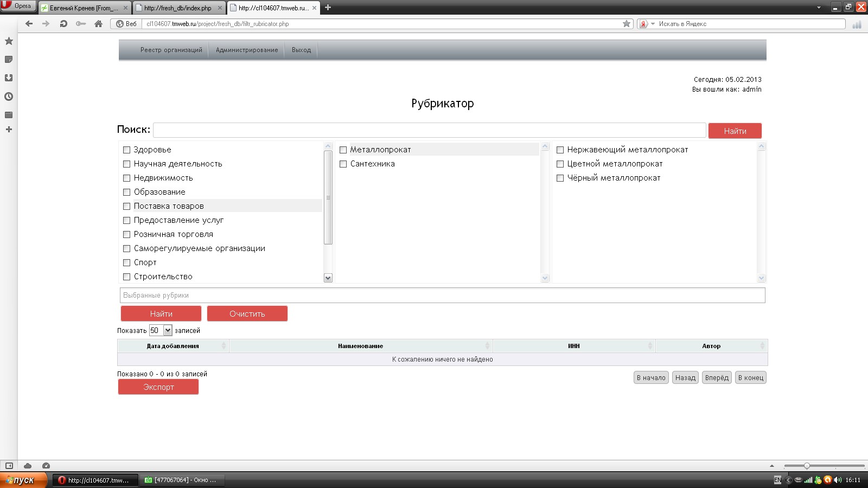The width and height of the screenshot is (868, 488).
Task: Focus the Поиск search input field
Action: pos(430,130)
